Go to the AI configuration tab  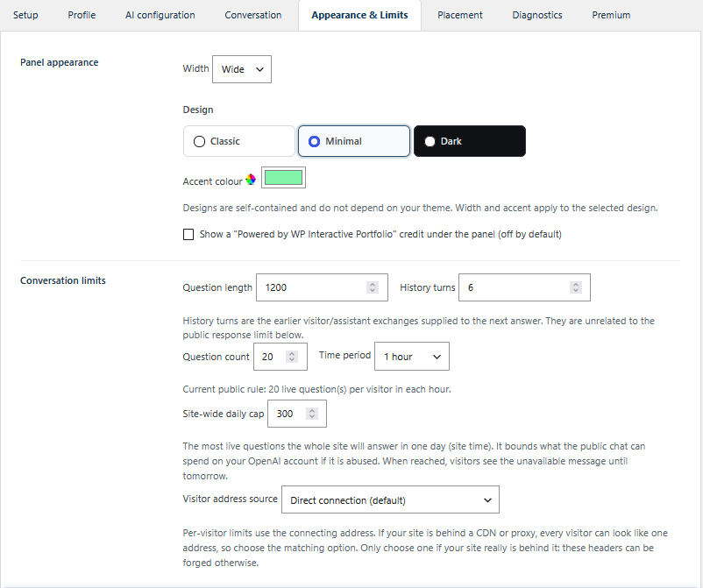tap(160, 15)
